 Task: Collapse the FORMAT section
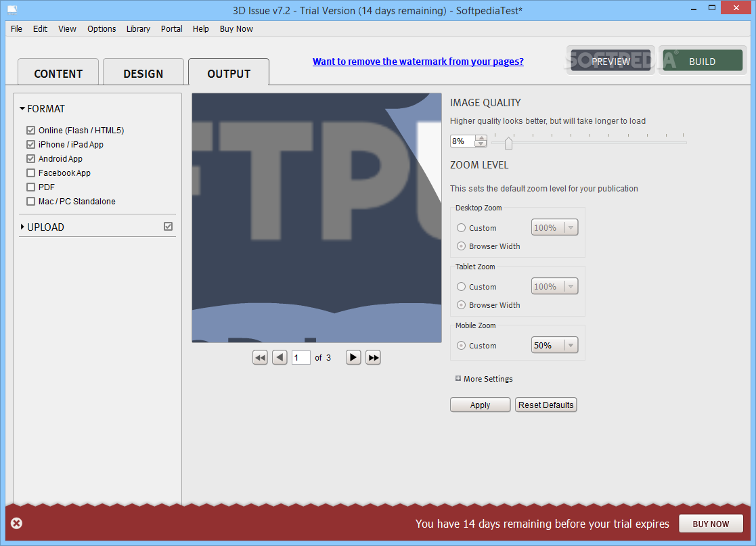point(22,108)
